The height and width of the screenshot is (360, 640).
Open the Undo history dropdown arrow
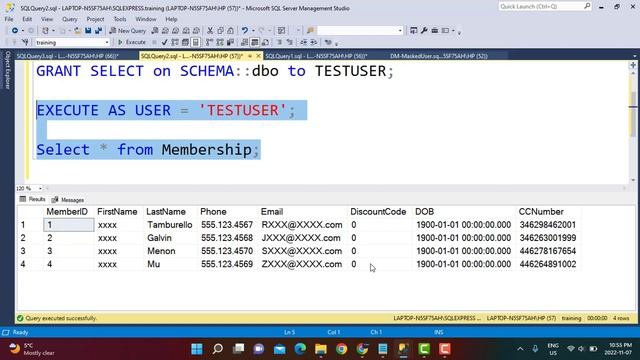pyautogui.click(x=253, y=31)
